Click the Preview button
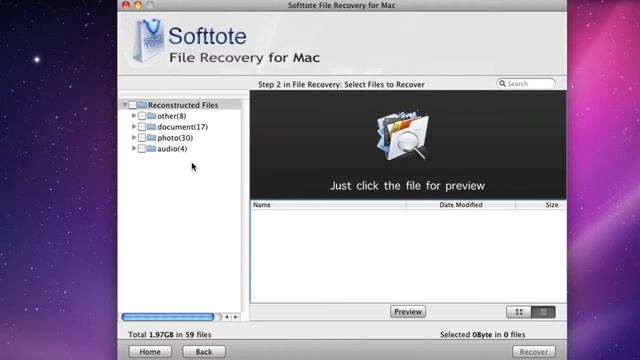Viewport: 640px width, 360px height. pos(408,312)
